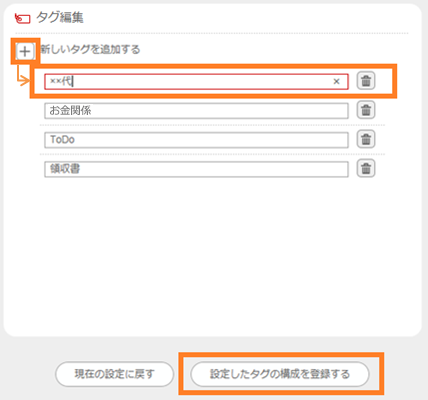Clear the ××代 field with the × icon
Image resolution: width=428 pixels, height=400 pixels.
[337, 81]
